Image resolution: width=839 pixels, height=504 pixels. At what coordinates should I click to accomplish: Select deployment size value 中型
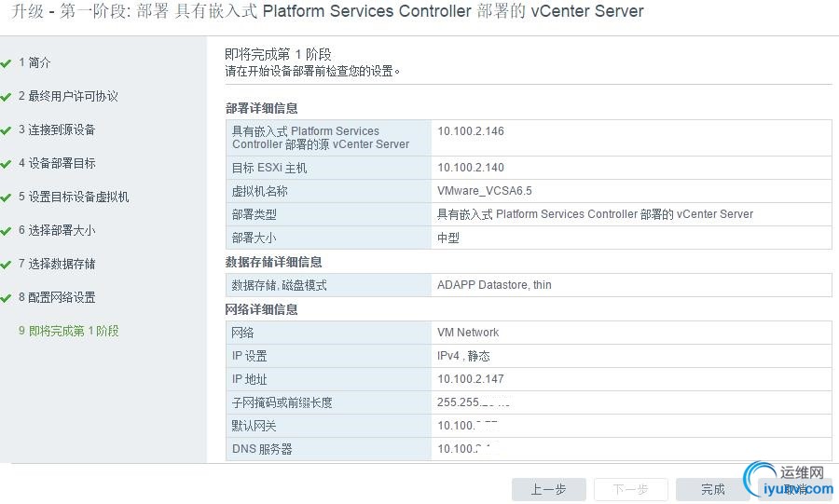447,238
